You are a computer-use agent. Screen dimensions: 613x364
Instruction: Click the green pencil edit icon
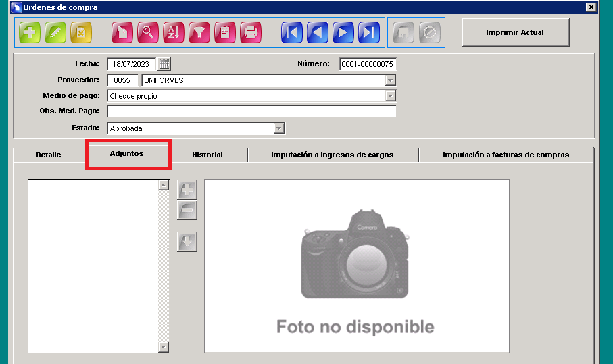55,32
